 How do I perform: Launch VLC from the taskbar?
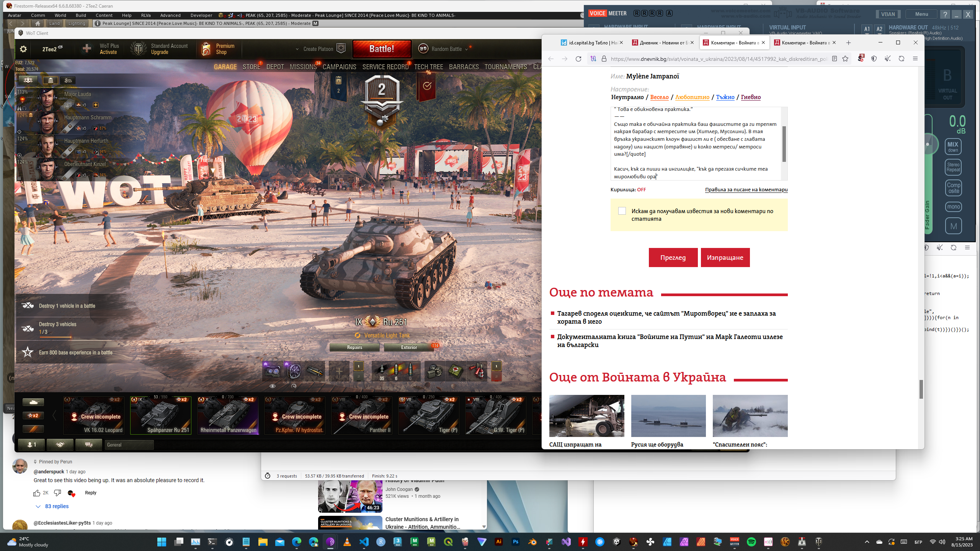(x=347, y=542)
